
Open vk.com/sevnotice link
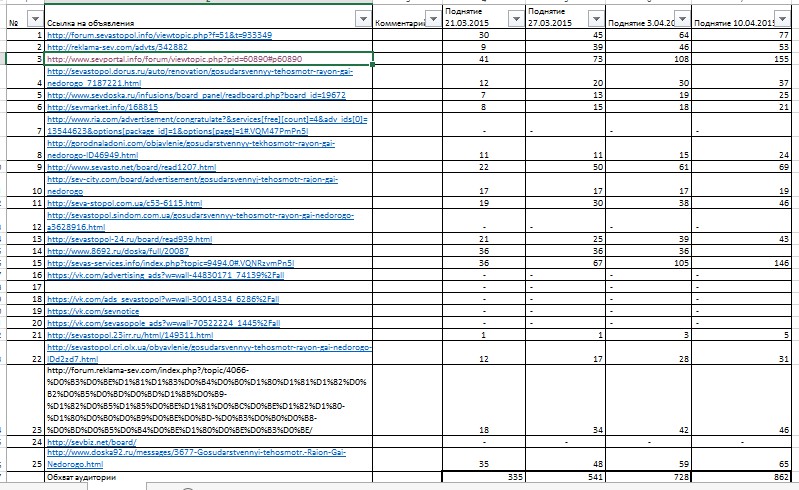tap(93, 311)
